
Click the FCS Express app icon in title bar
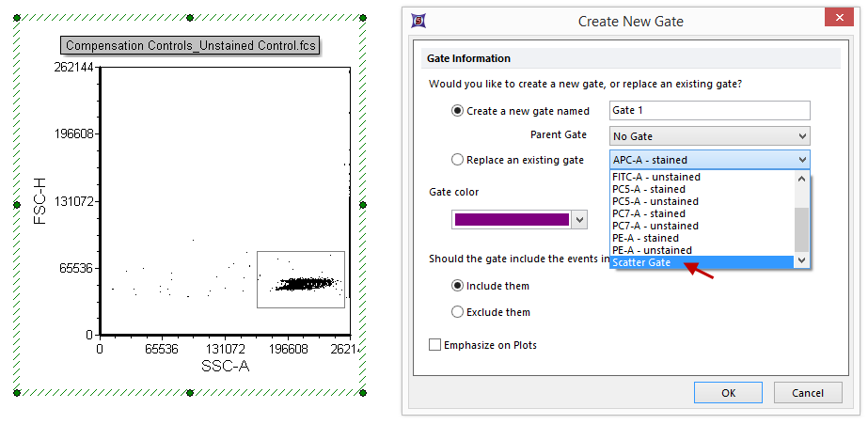pos(418,21)
